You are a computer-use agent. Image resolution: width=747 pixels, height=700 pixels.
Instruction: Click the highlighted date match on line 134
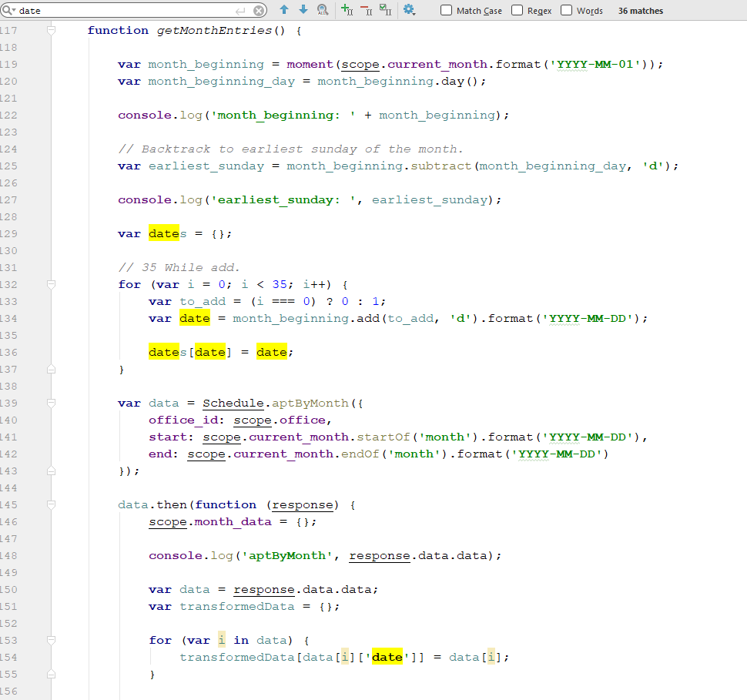pyautogui.click(x=194, y=318)
